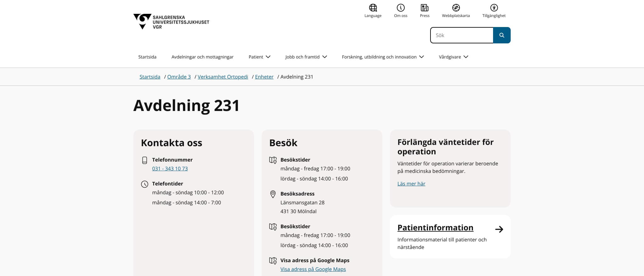
Task: Go to Startsida in main navigation
Action: (x=147, y=57)
